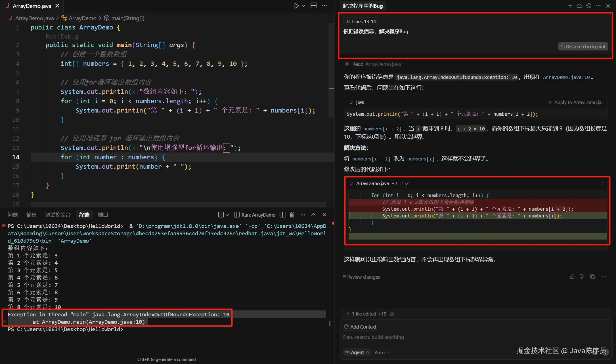
Task: Click thumbs down on AI response
Action: 582,277
